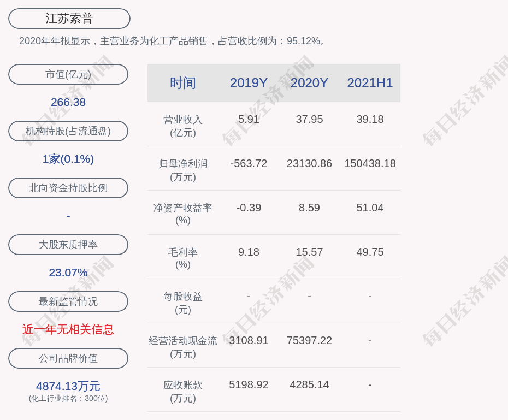Viewport: 508px width, 420px height.
Task: Select the 2019Y column header
Action: [x=249, y=83]
